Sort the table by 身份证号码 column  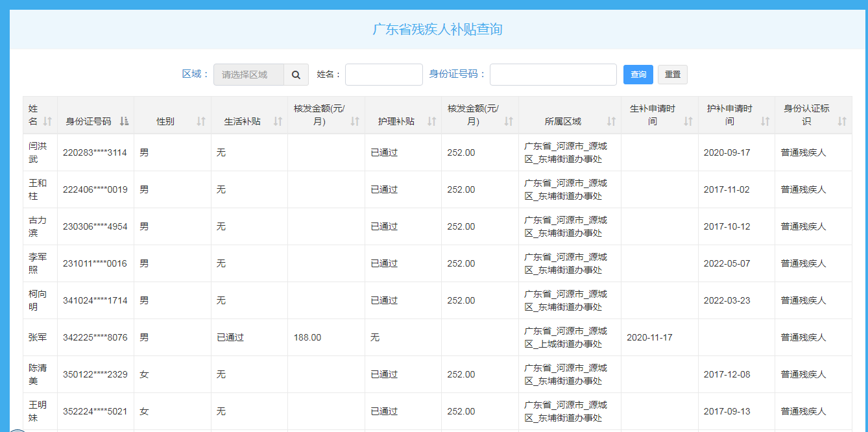(x=125, y=119)
